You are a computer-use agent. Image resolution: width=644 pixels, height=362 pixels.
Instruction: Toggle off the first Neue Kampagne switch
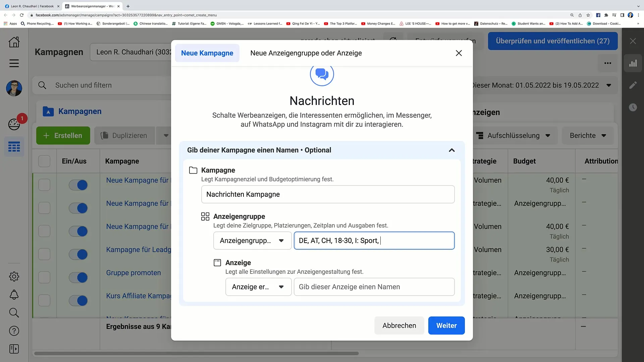(78, 185)
